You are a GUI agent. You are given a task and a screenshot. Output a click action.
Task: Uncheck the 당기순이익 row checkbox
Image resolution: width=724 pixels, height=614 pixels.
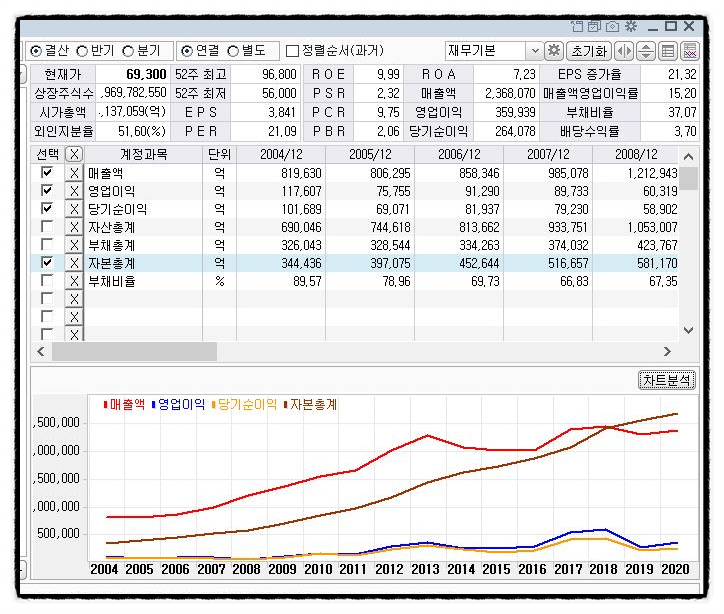(47, 208)
